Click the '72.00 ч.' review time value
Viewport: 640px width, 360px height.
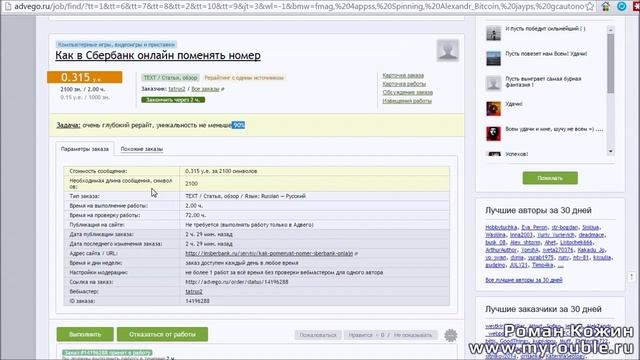pos(196,215)
